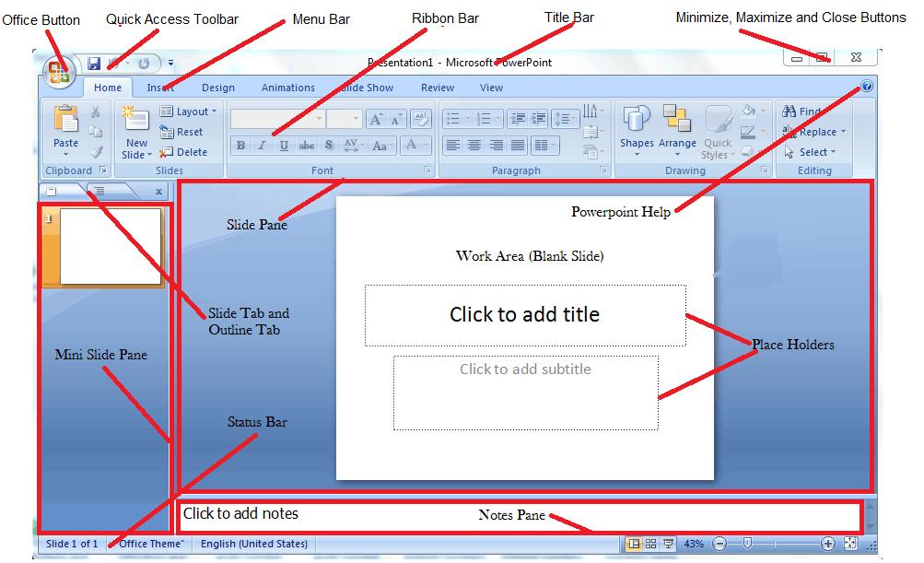Toggle Align Text Right
The width and height of the screenshot is (924, 563).
click(x=496, y=145)
